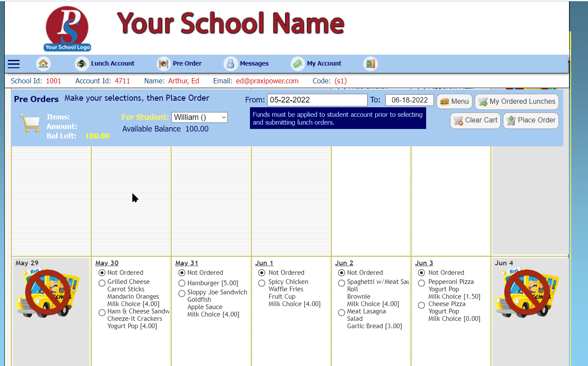Click the email ed@praxipower.com

point(267,81)
